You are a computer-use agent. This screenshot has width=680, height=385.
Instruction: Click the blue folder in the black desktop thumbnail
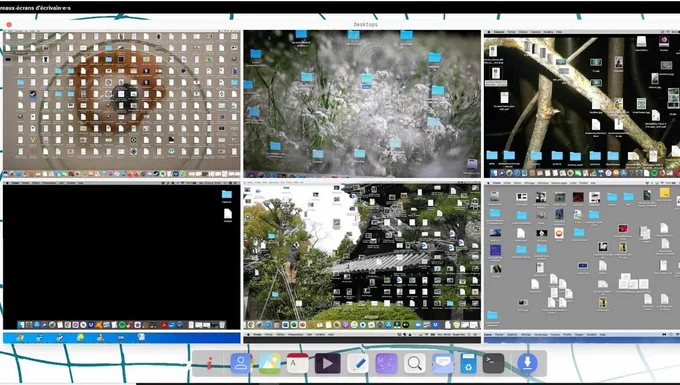[x=226, y=194]
